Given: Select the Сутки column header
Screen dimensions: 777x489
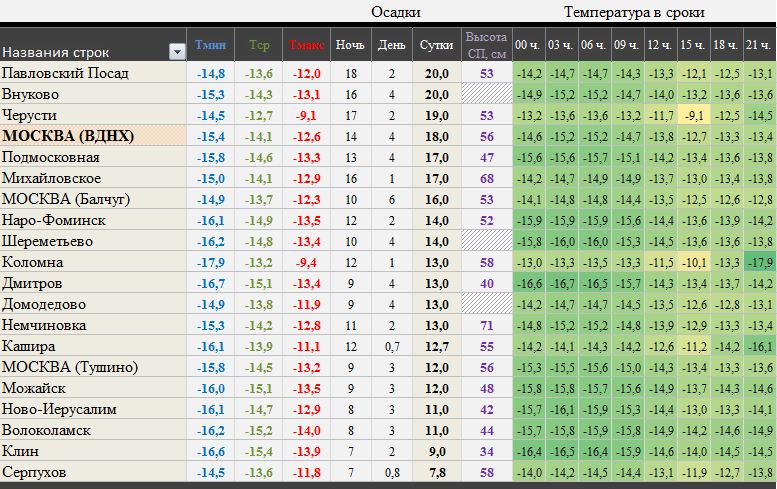Looking at the screenshot, I should [437, 45].
